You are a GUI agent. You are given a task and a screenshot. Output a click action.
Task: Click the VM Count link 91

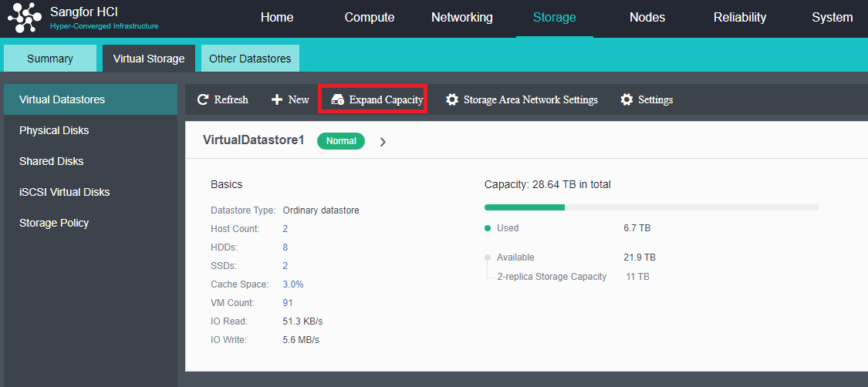(288, 303)
